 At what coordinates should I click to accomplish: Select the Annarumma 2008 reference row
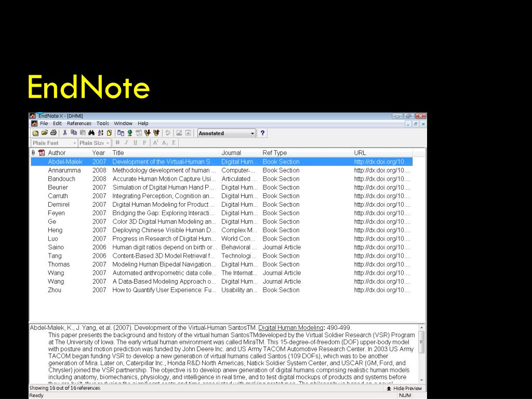(x=221, y=170)
